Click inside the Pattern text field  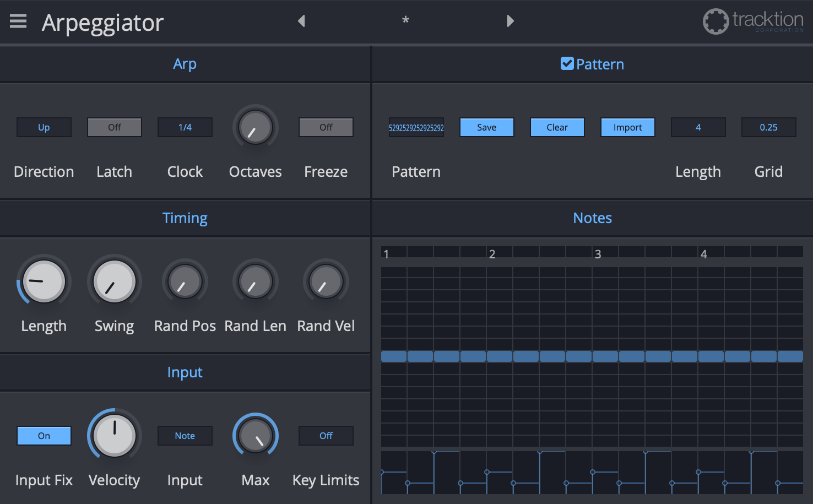click(416, 127)
